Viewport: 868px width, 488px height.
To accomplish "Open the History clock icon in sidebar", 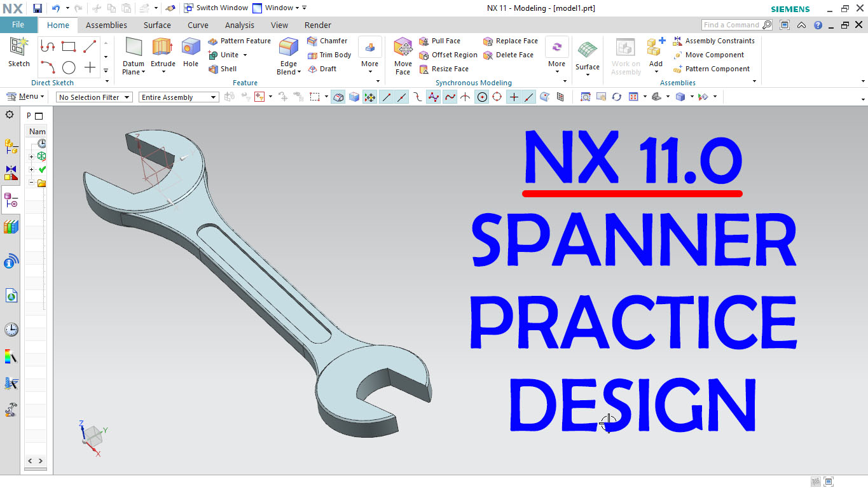I will point(11,329).
